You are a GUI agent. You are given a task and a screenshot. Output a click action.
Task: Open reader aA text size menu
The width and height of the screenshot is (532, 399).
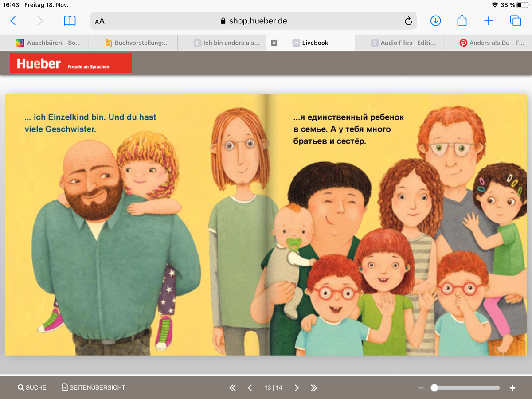100,21
